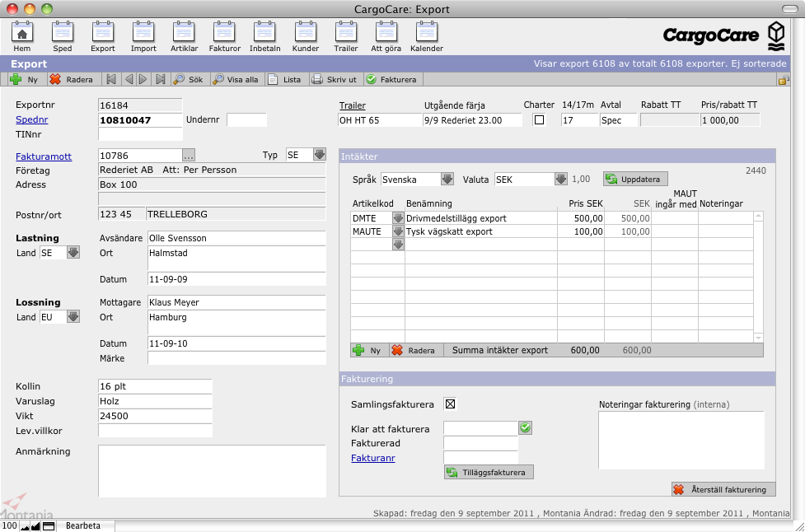Image resolution: width=805 pixels, height=532 pixels.
Task: Click the Mottagare field Klaus Meyer
Action: 236,302
